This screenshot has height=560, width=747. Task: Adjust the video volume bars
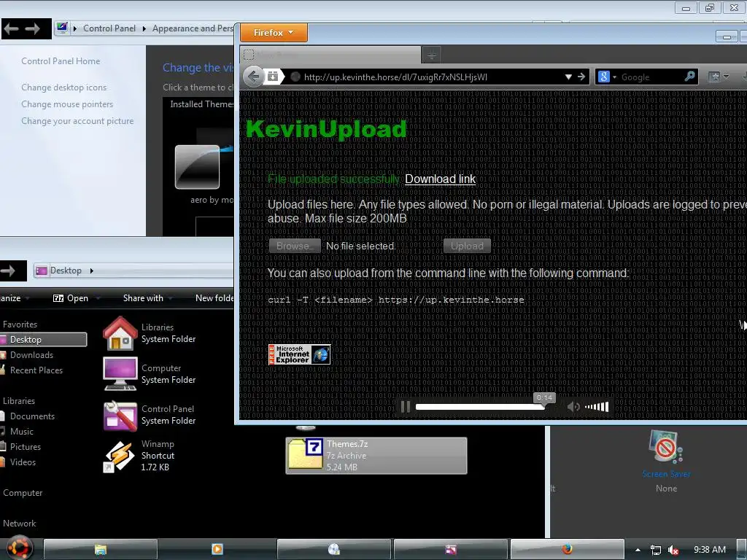597,407
